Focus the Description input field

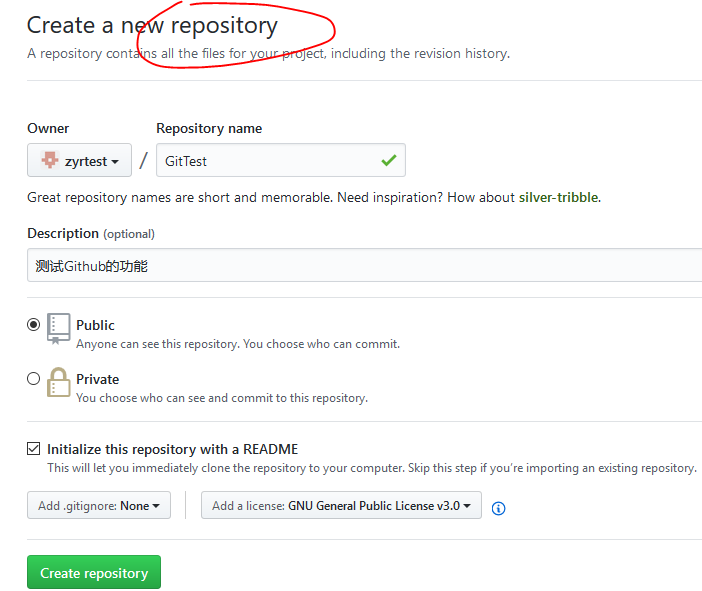pyautogui.click(x=364, y=265)
